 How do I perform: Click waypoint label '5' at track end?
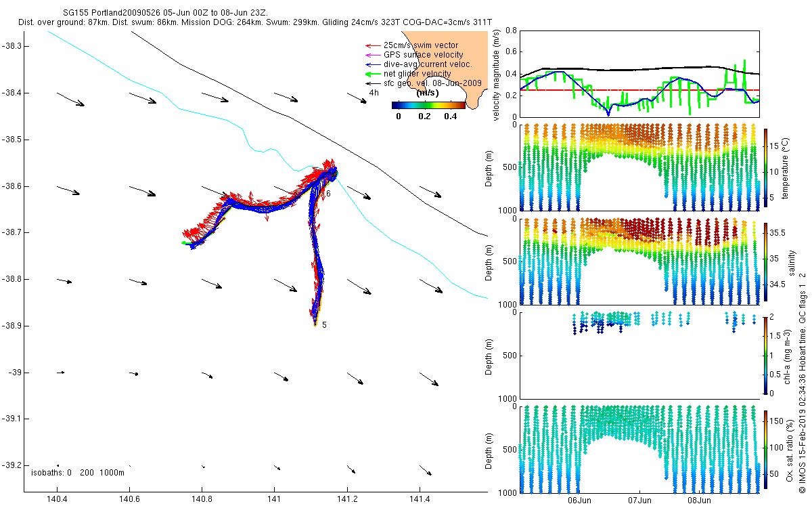coord(324,325)
